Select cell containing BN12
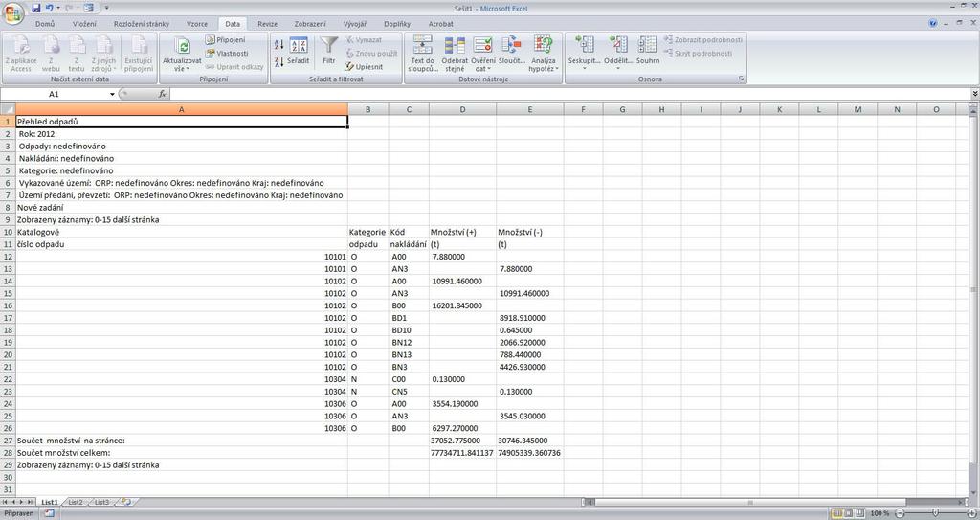This screenshot has height=520, width=980. (x=409, y=343)
